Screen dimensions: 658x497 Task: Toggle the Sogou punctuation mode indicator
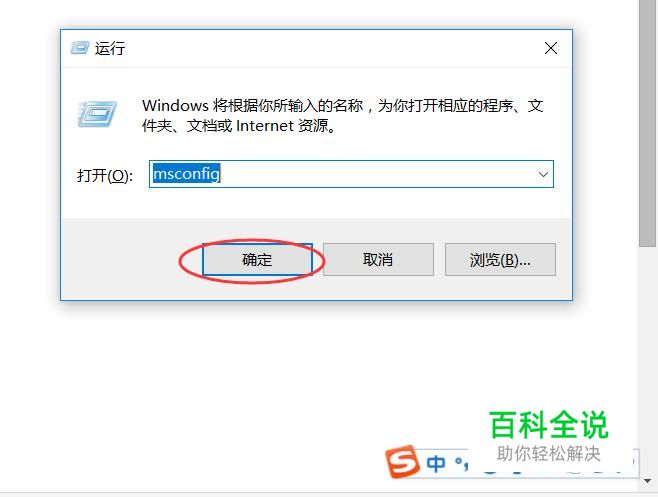[462, 464]
